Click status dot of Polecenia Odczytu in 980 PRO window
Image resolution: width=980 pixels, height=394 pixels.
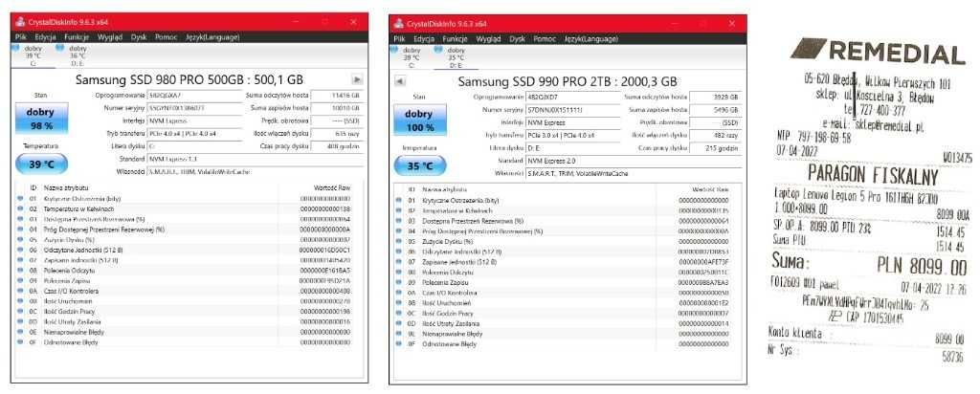(20, 271)
